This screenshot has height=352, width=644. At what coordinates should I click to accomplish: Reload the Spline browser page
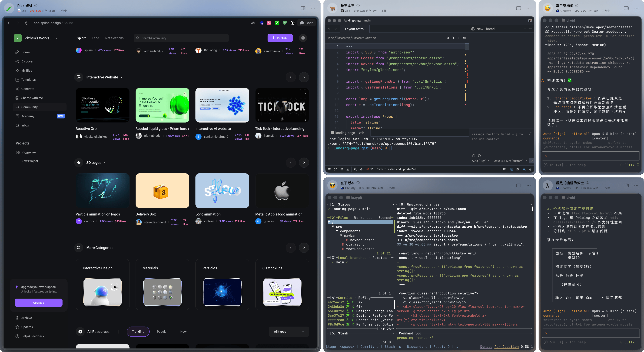[x=27, y=23]
